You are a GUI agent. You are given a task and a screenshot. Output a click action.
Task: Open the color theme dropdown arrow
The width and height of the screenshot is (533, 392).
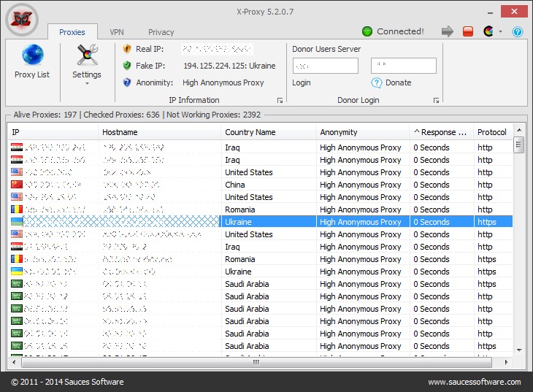click(x=501, y=32)
